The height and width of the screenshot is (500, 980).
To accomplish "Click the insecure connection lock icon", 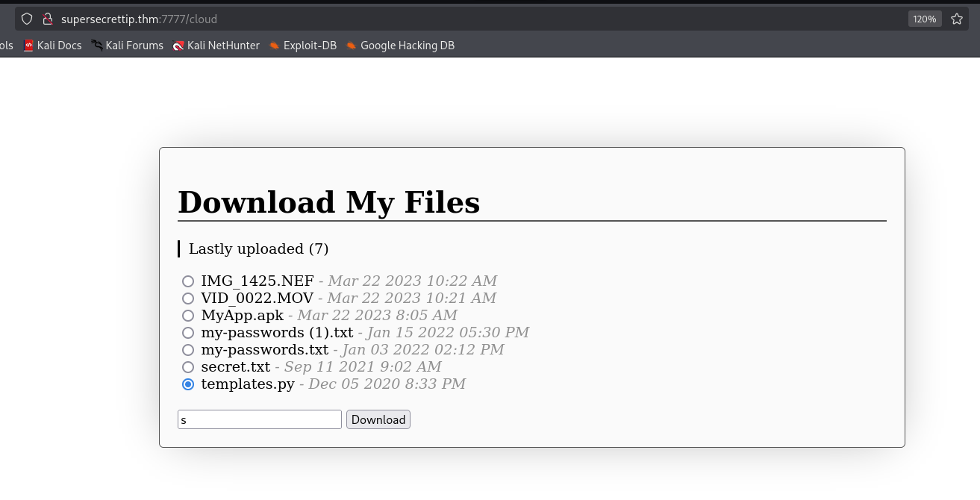I will (x=48, y=19).
